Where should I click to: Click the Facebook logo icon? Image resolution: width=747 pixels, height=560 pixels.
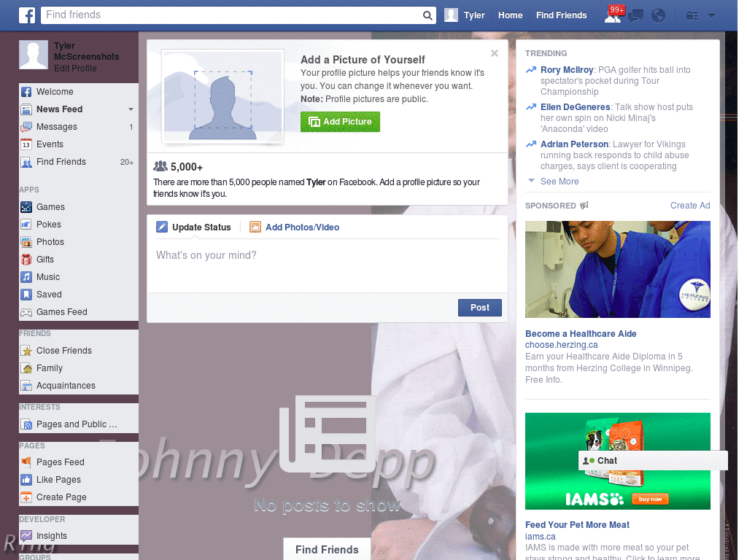tap(27, 15)
